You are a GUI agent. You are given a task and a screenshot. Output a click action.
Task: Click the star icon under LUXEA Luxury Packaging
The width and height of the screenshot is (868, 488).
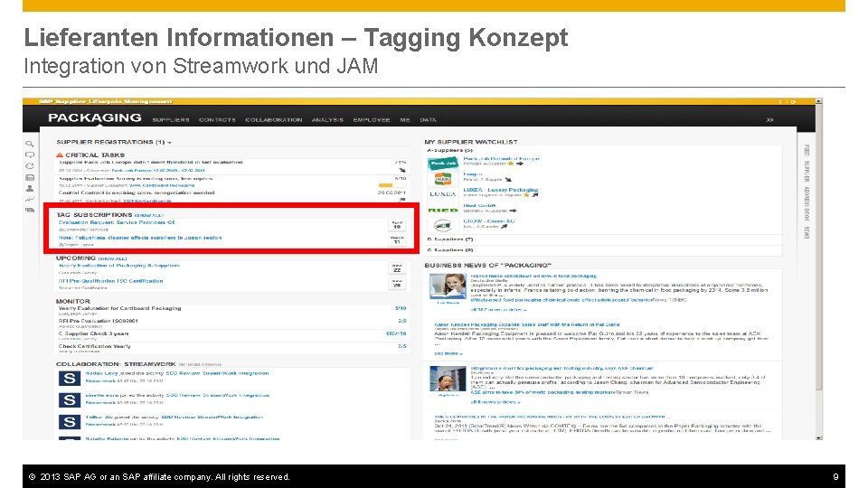[526, 195]
